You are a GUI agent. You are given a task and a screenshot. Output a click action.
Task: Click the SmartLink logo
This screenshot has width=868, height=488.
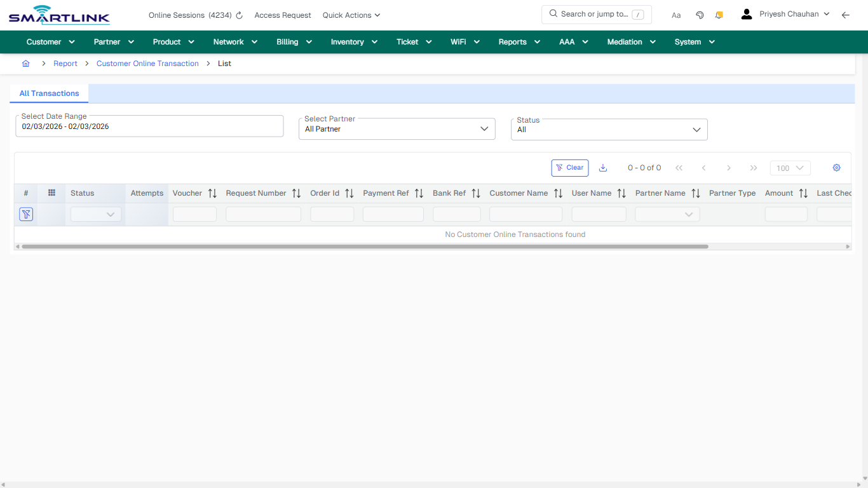(58, 15)
